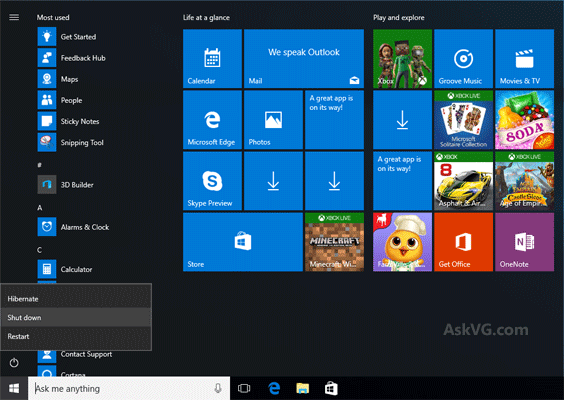Select Hibernate from power menu
The image size is (564, 400).
pyautogui.click(x=76, y=299)
